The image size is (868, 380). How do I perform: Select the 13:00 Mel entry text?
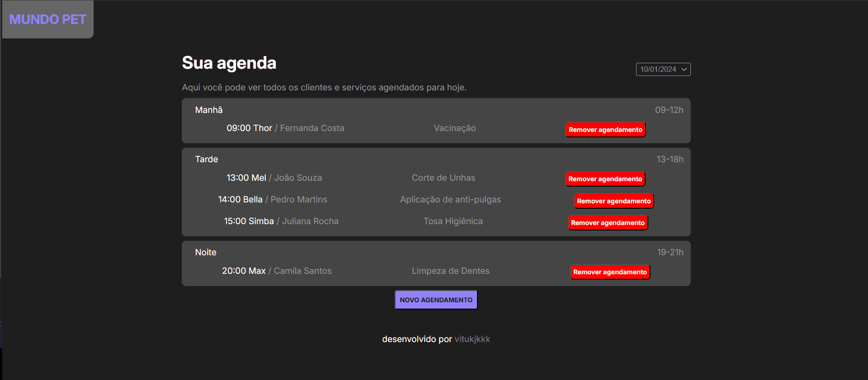246,178
